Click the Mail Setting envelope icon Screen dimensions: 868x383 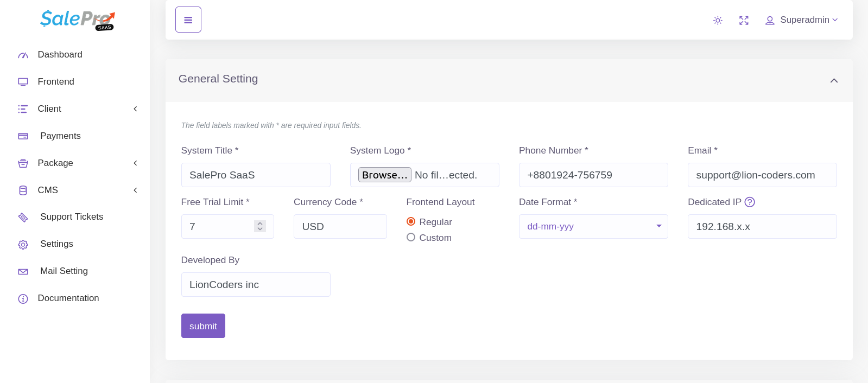tap(23, 271)
